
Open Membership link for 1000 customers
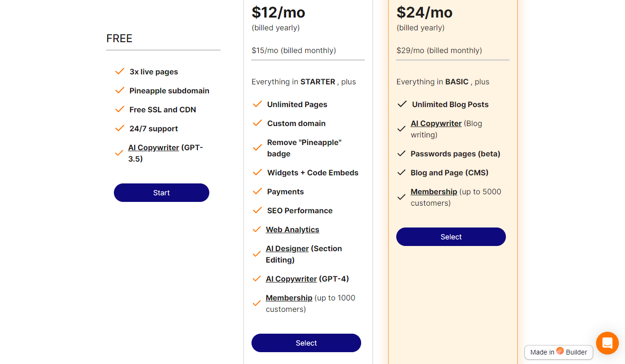(x=289, y=298)
